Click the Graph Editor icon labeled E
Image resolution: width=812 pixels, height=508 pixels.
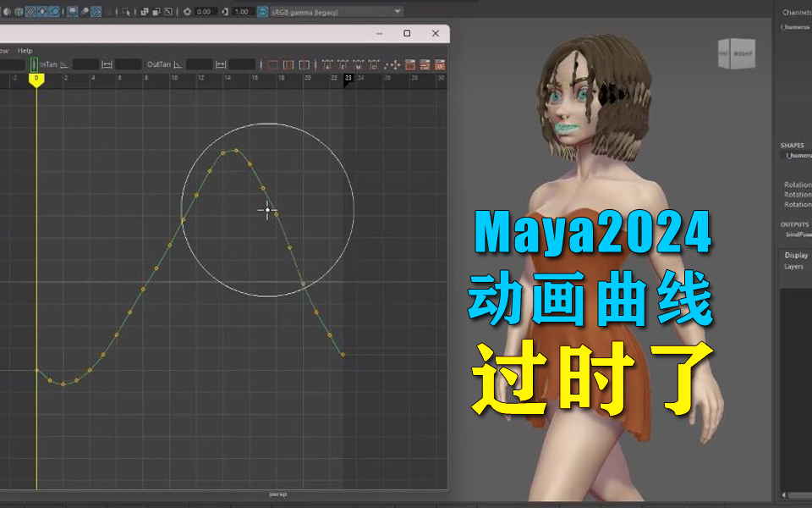coord(343,65)
